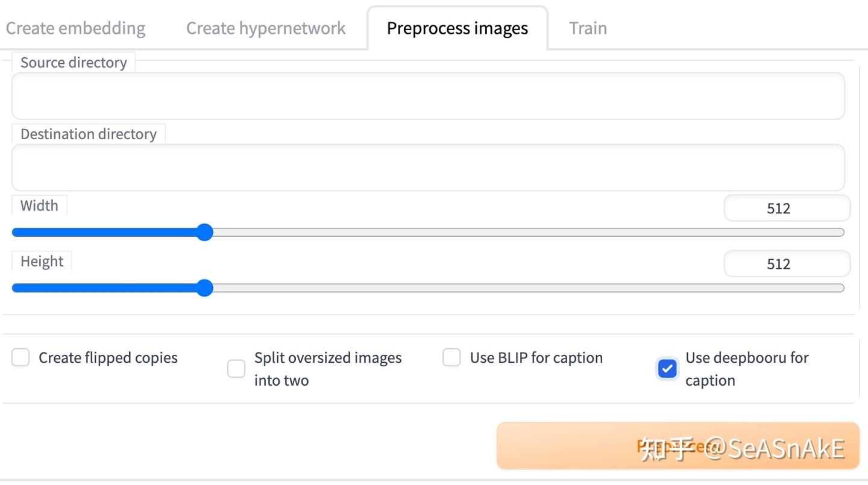Click the Height number box showing 512
The width and height of the screenshot is (868, 485).
tap(787, 264)
